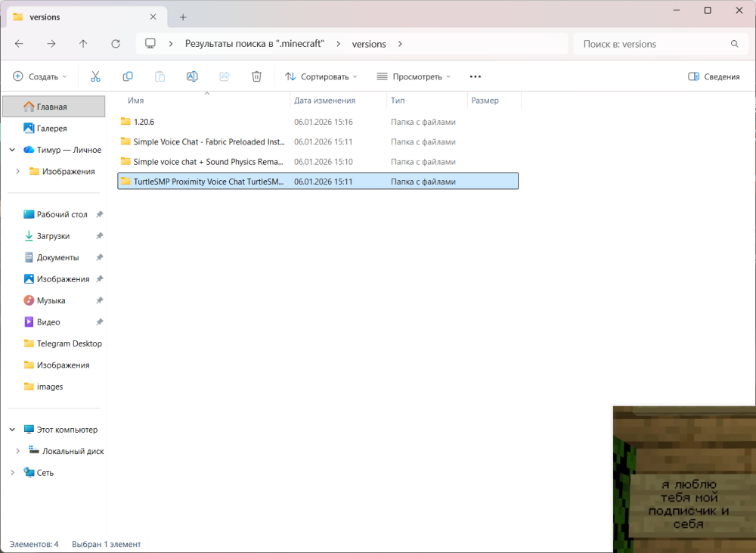Click the Share icon in toolbar
756x553 pixels.
coord(225,76)
